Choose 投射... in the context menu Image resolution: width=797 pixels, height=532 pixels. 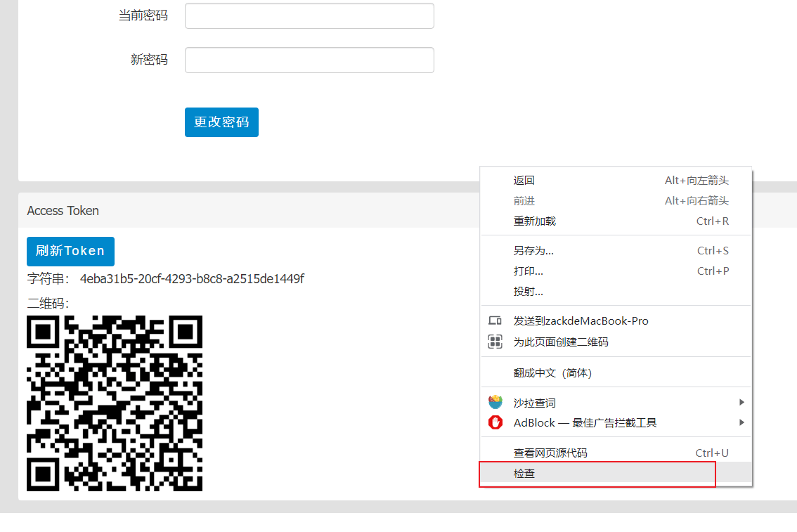pyautogui.click(x=616, y=291)
